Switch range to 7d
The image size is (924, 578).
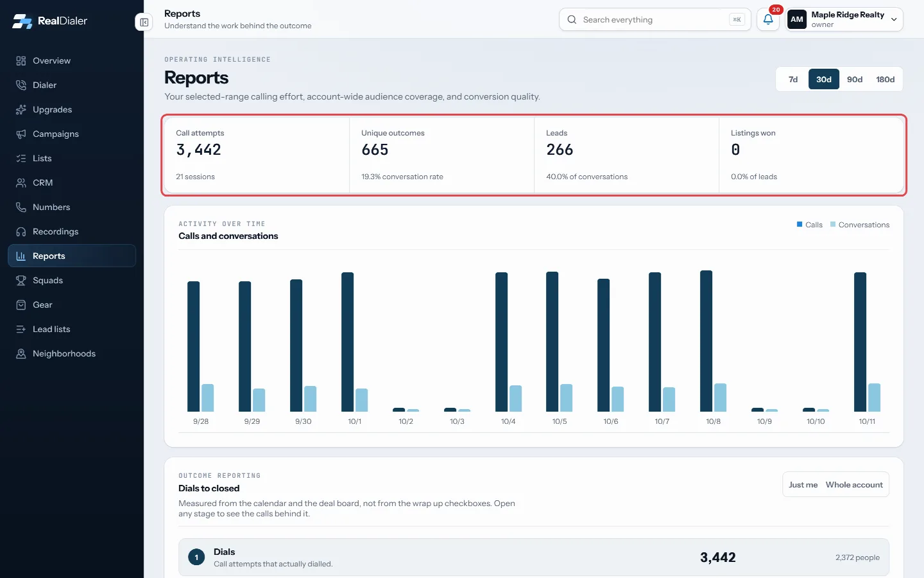[x=793, y=80]
